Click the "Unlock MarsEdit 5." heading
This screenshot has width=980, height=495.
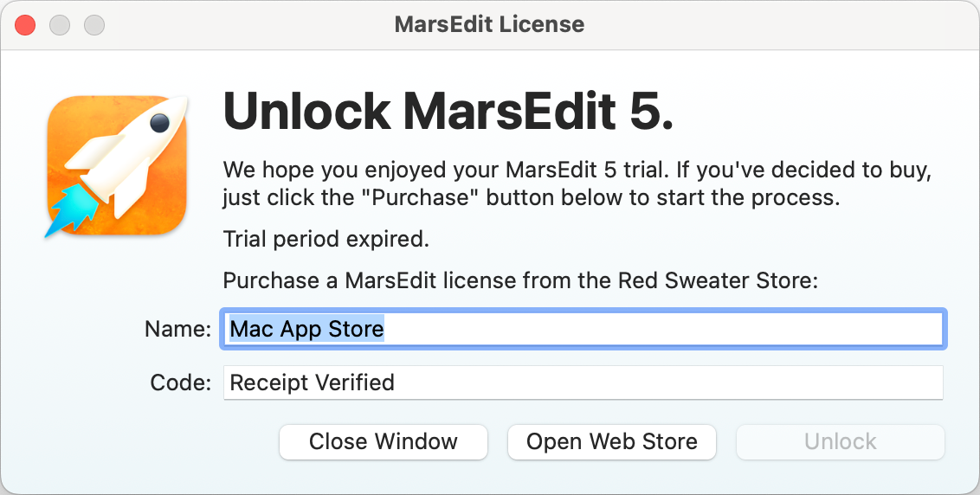click(x=448, y=111)
